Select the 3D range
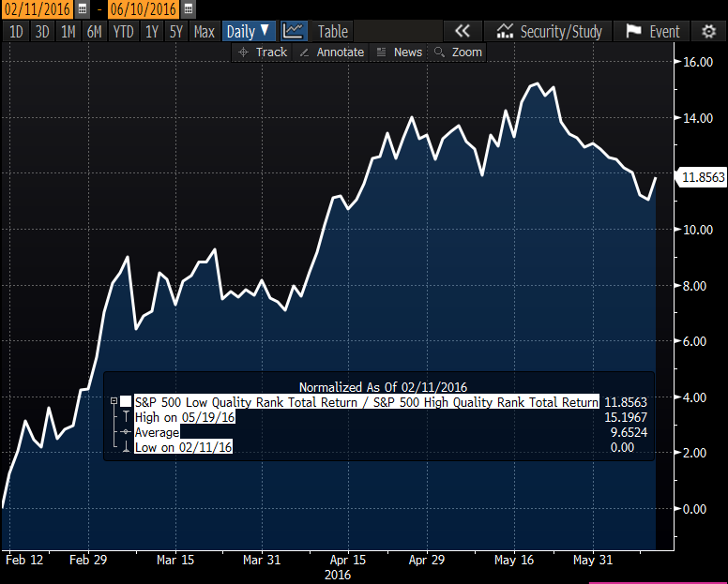This screenshot has height=584, width=728. pyautogui.click(x=42, y=31)
